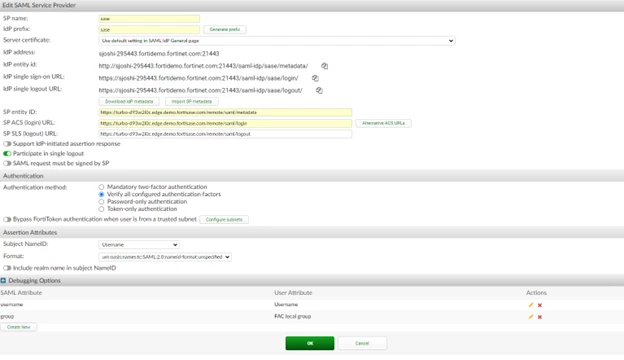Click the IdP single logout URL text

pos(201,91)
